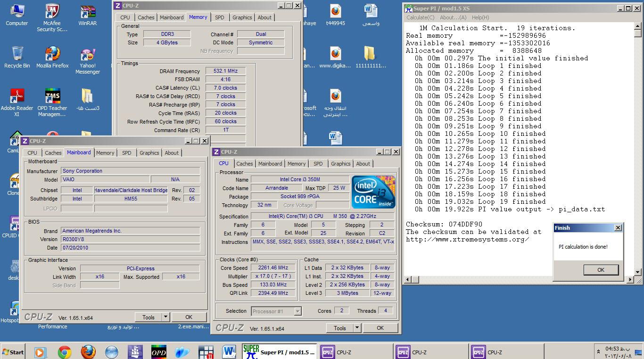The height and width of the screenshot is (359, 644).
Task: Select SPD tab in top Memory CPU-Z window
Action: tap(220, 17)
